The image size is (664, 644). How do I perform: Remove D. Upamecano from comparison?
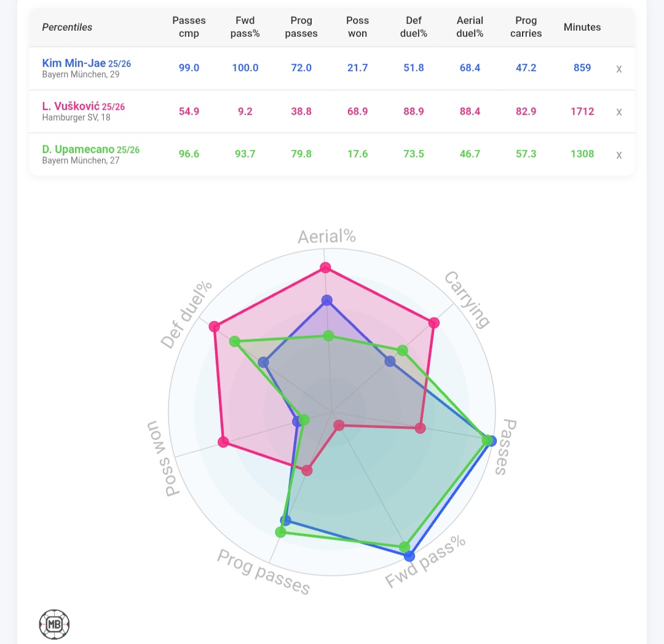[x=619, y=155]
